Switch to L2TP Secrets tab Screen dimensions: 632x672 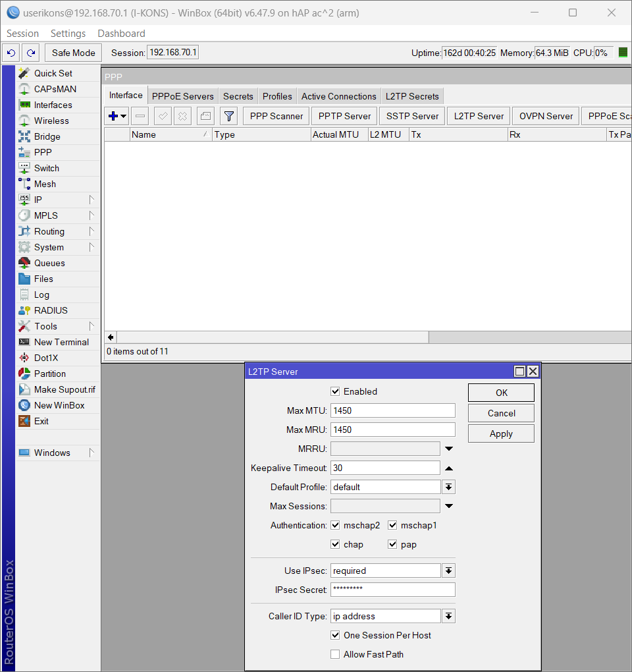(412, 96)
